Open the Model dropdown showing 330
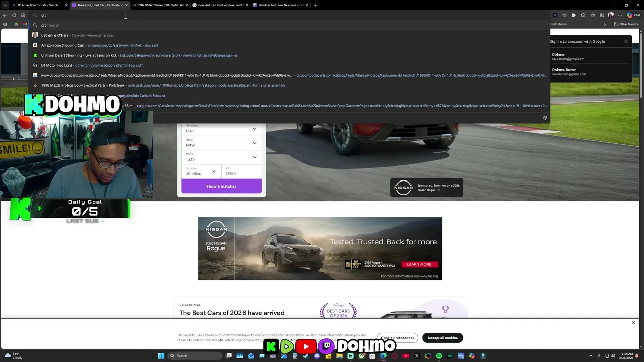 pyautogui.click(x=221, y=157)
